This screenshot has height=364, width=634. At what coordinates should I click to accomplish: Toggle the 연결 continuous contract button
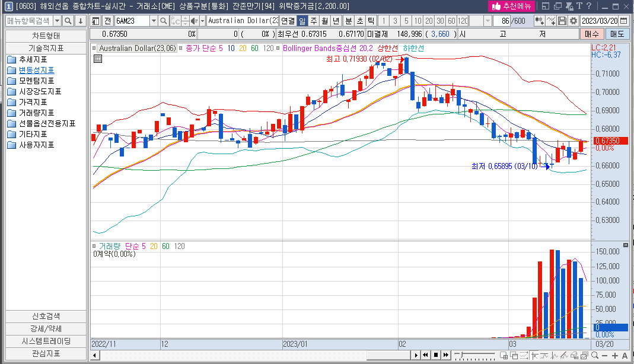point(288,21)
